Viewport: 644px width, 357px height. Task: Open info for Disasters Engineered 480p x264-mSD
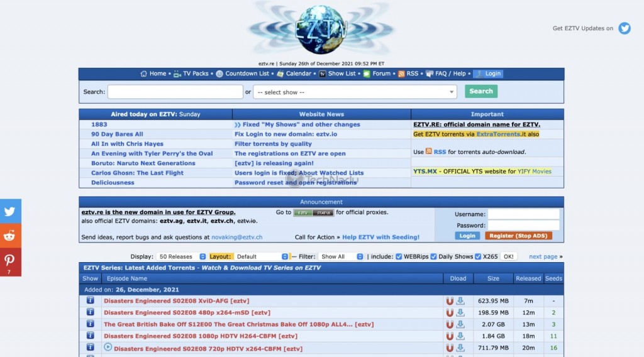(x=91, y=312)
